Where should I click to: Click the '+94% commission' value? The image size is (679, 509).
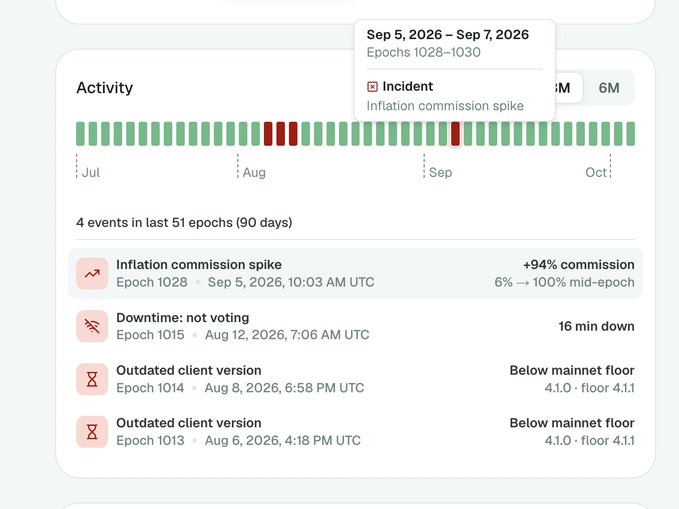click(x=579, y=265)
